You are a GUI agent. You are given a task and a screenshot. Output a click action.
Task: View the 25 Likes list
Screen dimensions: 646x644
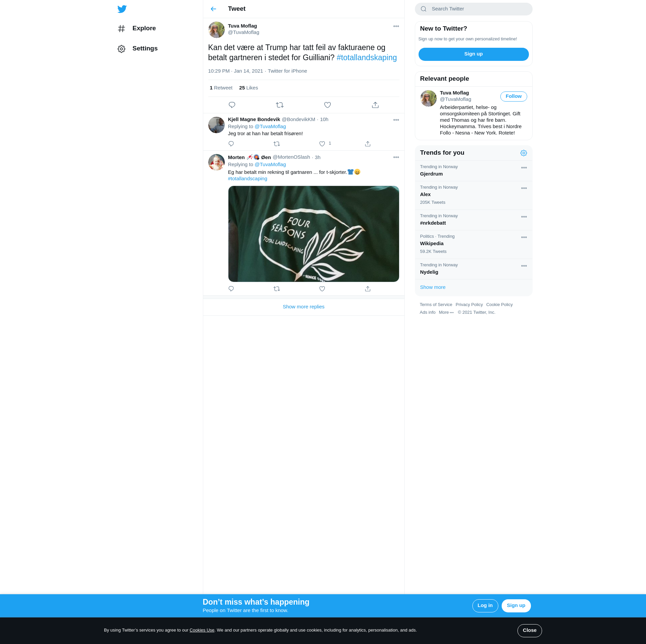(x=249, y=88)
